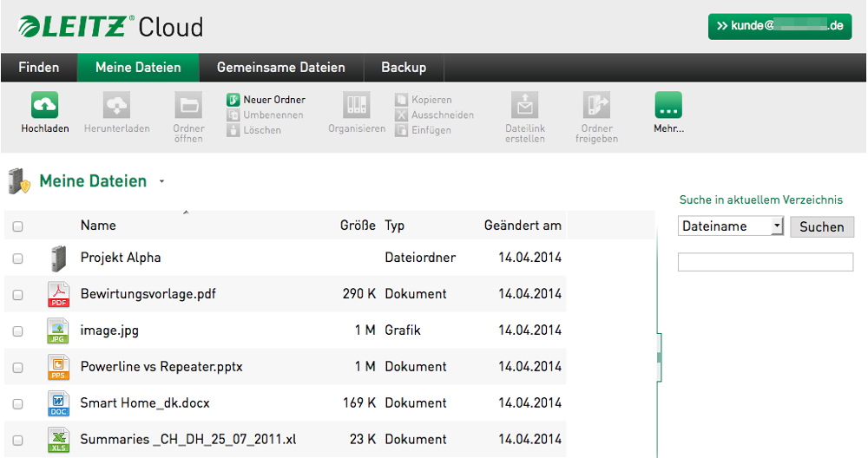Check the box for image.jpg
This screenshot has height=458, width=868.
tap(17, 331)
